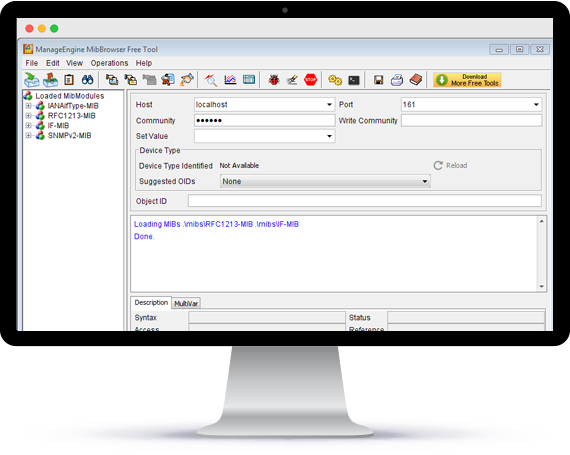Click the printer icon in toolbar

[397, 80]
